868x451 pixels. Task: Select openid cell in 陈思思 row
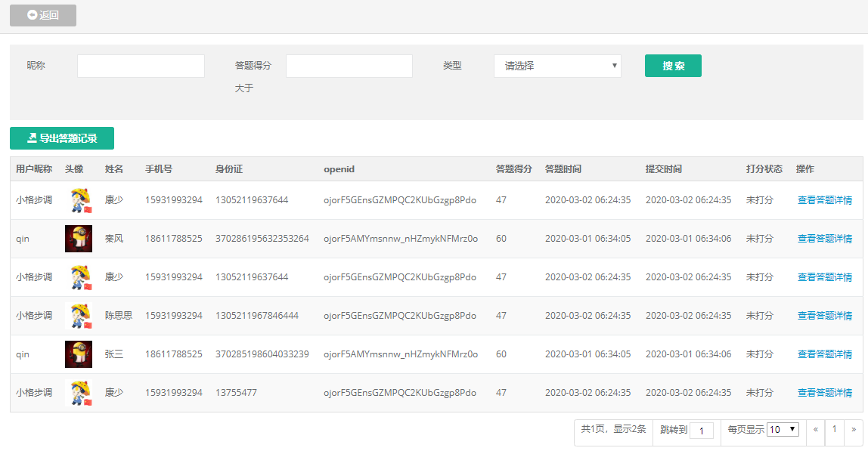pyautogui.click(x=400, y=316)
